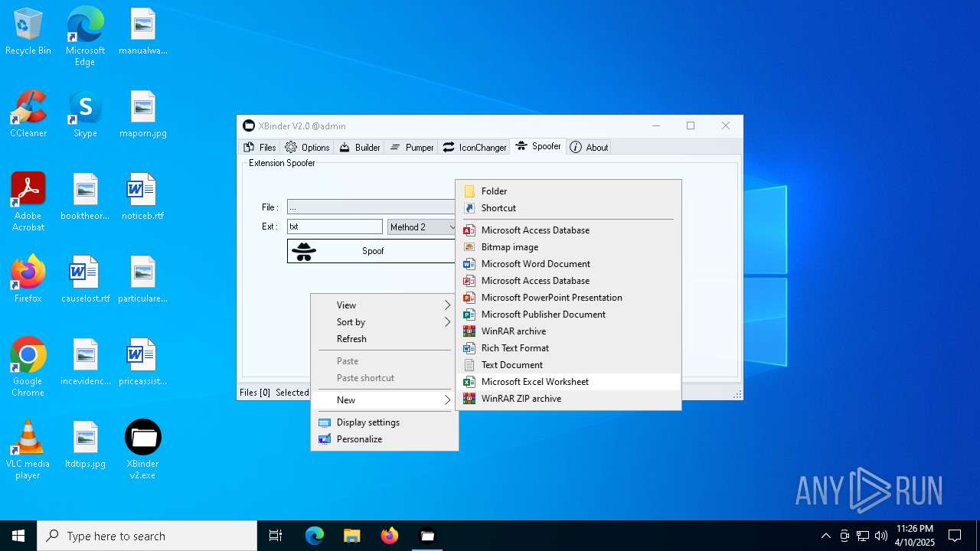Show hidden system tray icons
980x551 pixels.
(825, 536)
